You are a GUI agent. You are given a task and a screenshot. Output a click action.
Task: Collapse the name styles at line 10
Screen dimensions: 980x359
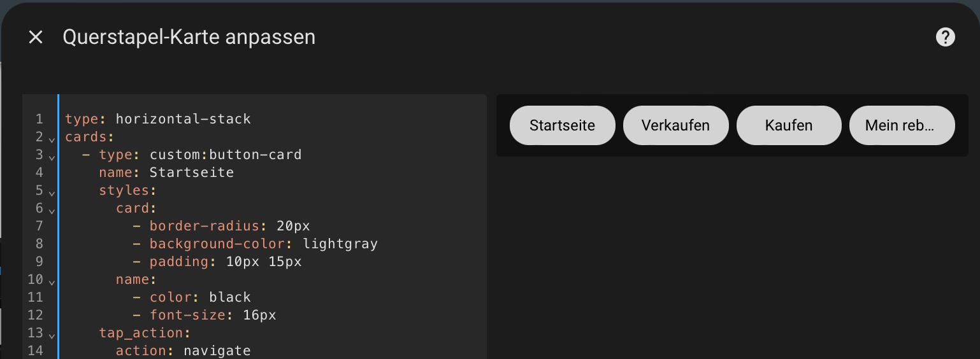point(52,281)
